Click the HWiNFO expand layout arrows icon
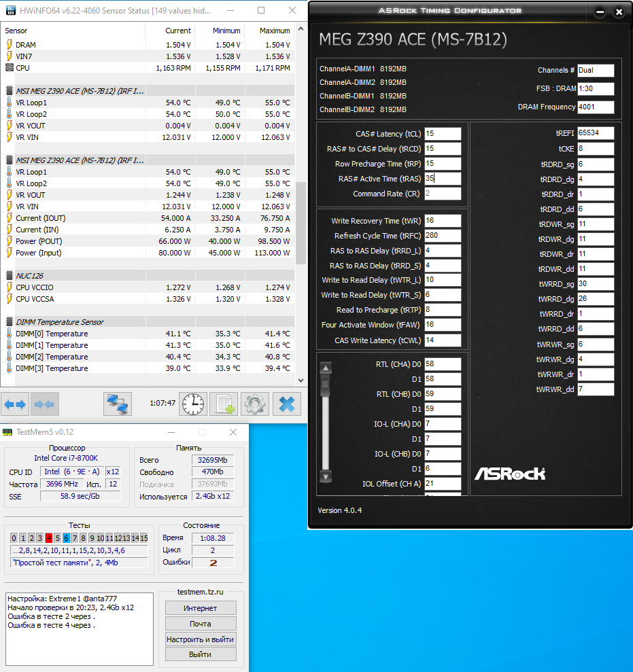633x672 pixels. tap(14, 404)
